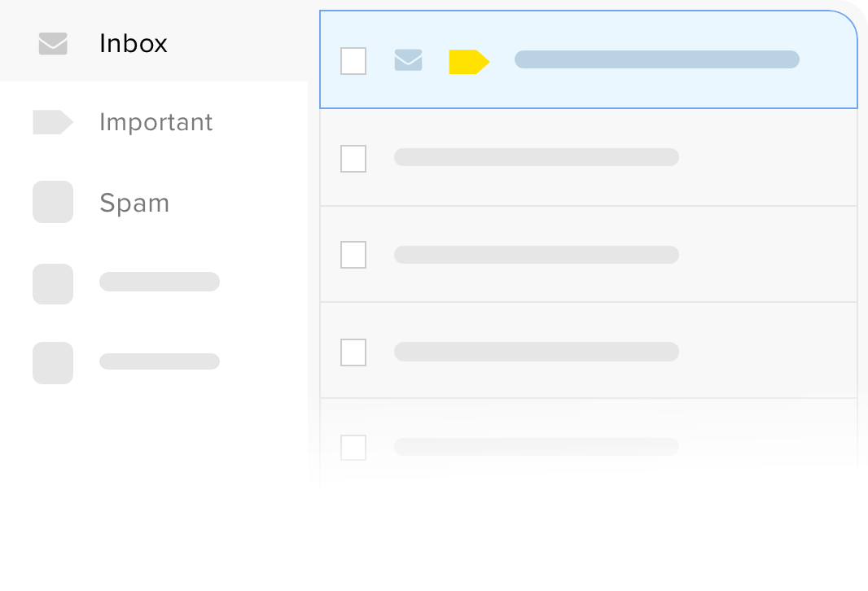This screenshot has width=868, height=591.
Task: Open the Spam folder label
Action: click(x=134, y=203)
